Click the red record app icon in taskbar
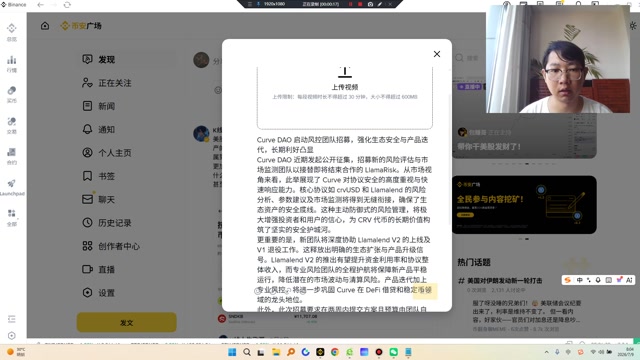Screen dimensions: 640x360 (379, 352)
